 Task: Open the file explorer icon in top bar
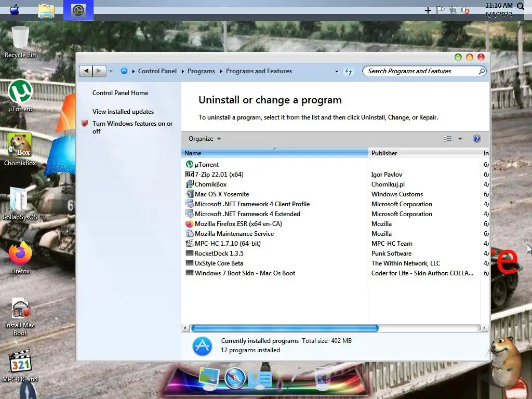(46, 10)
